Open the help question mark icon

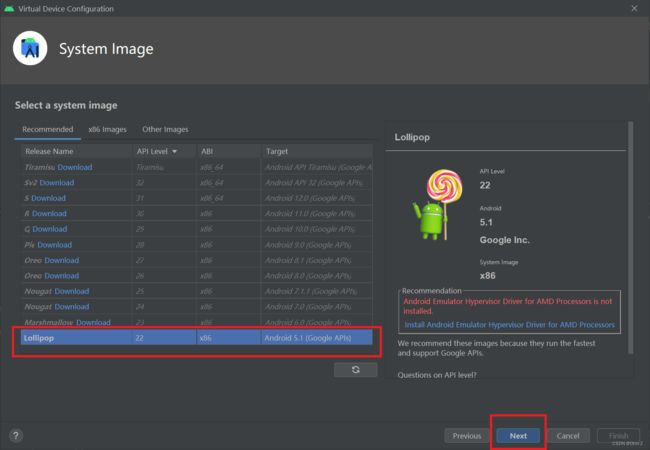16,435
